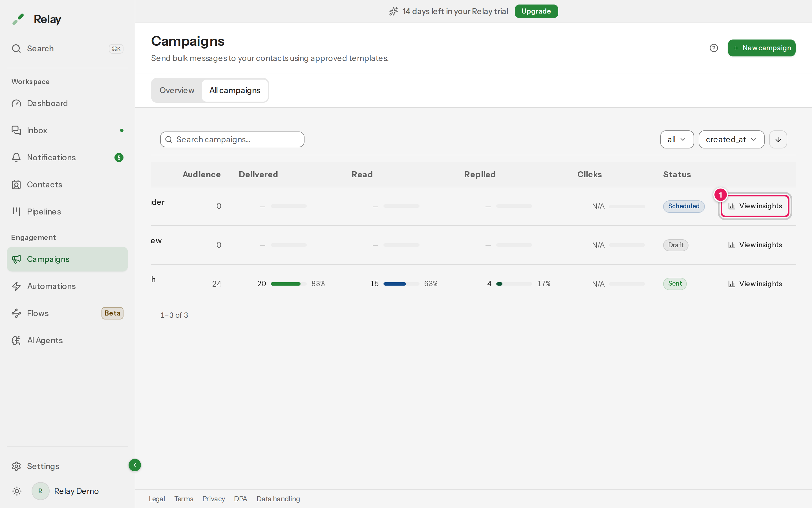The width and height of the screenshot is (812, 508).
Task: Click the Notifications count badge 5
Action: [119, 157]
